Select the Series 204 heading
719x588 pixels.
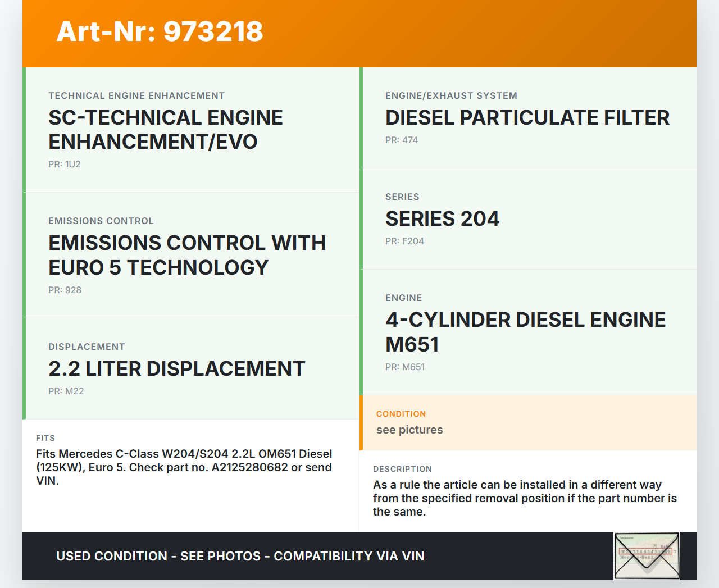click(442, 219)
